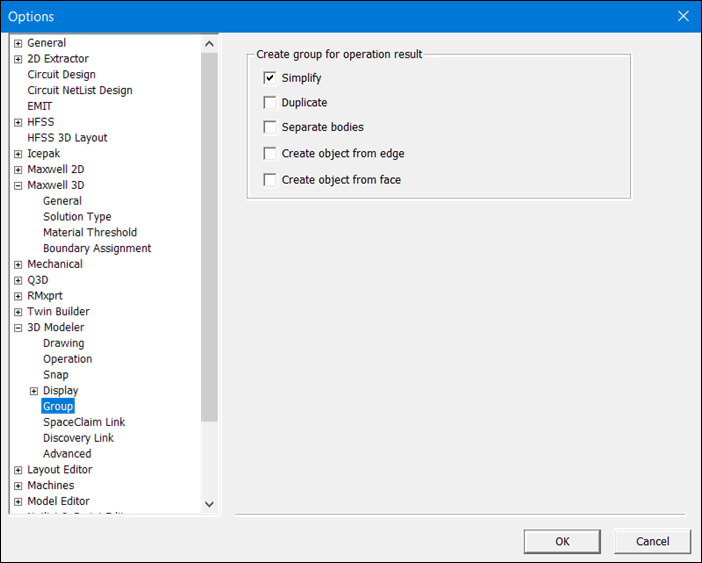This screenshot has width=702, height=563.
Task: Select the Icepak label
Action: tap(43, 154)
